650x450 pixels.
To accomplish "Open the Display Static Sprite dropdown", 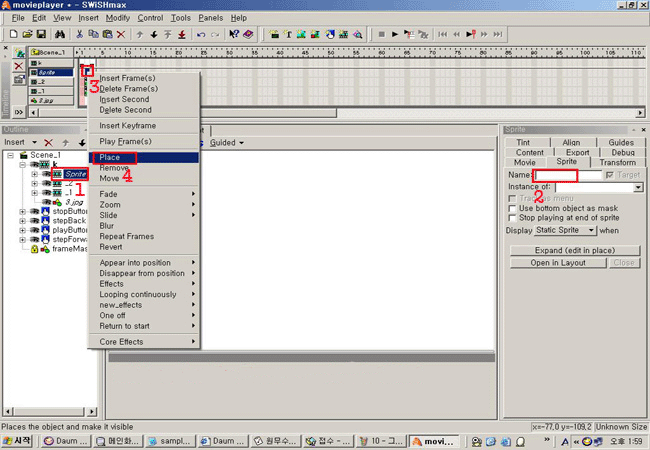I will [x=565, y=230].
